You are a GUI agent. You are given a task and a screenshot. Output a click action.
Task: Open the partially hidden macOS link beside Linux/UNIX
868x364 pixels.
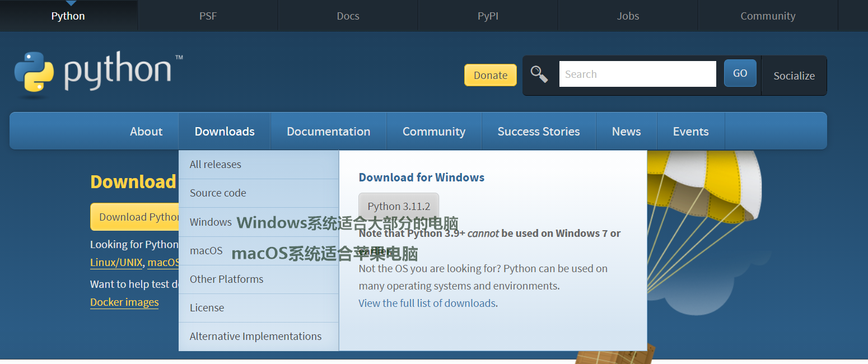[x=163, y=262]
